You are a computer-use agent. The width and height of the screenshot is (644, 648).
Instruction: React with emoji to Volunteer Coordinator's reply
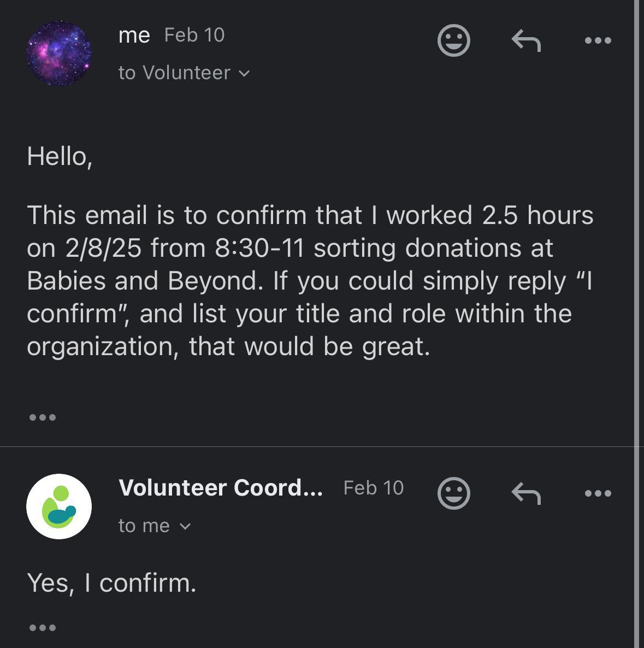(453, 493)
